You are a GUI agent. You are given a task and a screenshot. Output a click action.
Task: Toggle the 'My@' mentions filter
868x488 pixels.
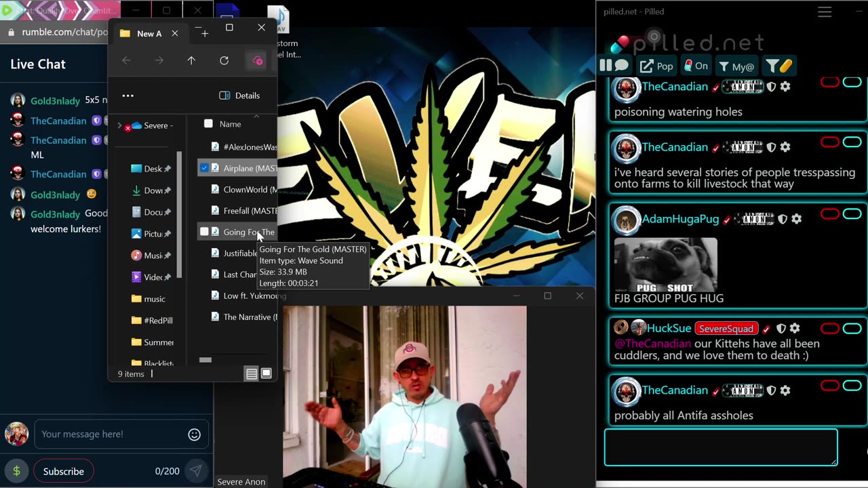[736, 66]
